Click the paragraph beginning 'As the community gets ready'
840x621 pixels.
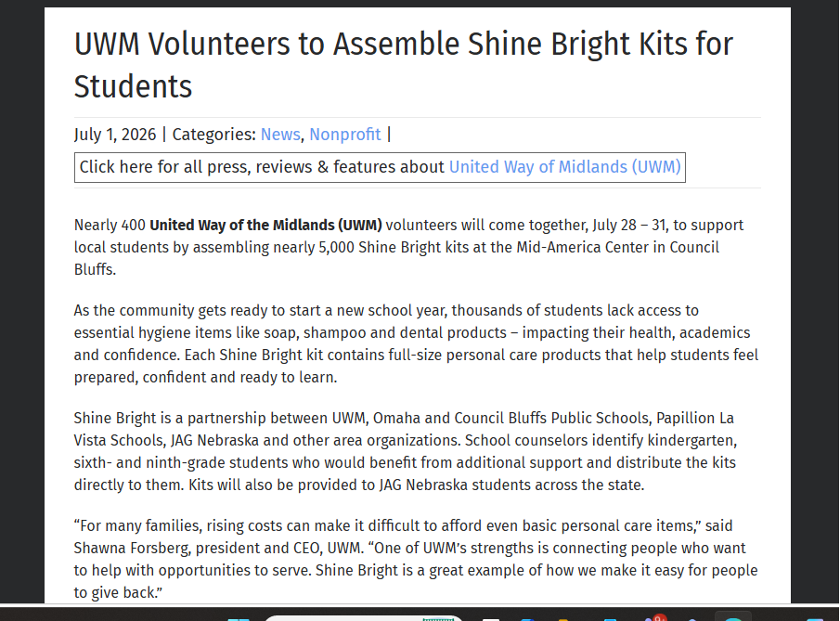click(x=416, y=343)
